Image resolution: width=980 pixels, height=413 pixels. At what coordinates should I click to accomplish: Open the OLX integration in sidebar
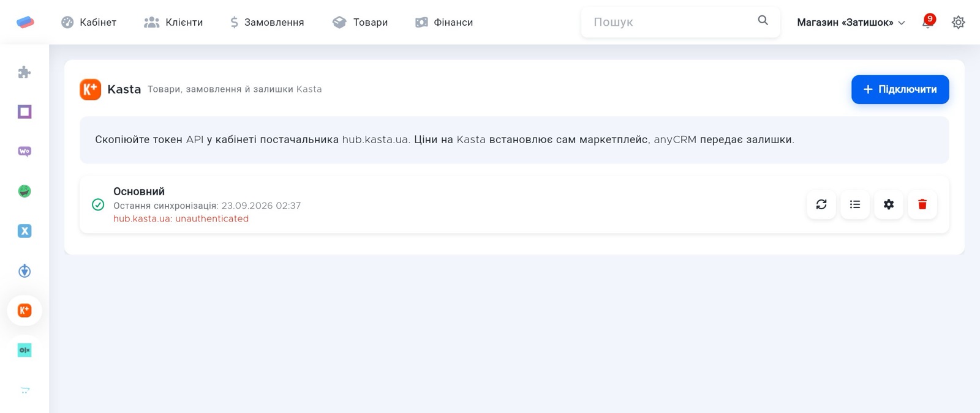[24, 351]
